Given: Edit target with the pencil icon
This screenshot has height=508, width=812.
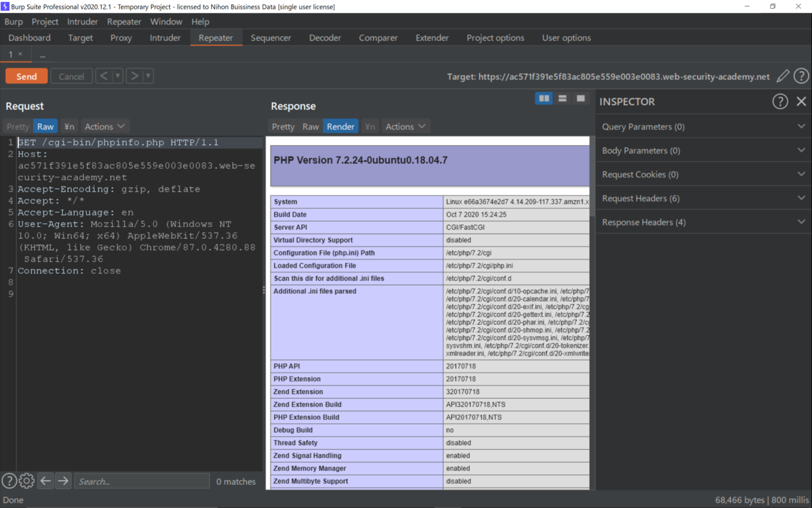Looking at the screenshot, I should [x=783, y=77].
